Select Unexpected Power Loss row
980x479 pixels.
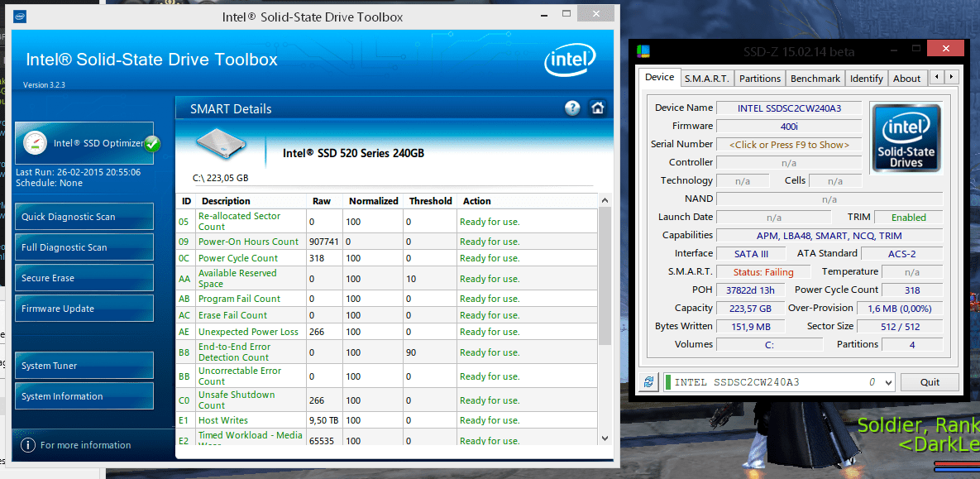[x=388, y=332]
